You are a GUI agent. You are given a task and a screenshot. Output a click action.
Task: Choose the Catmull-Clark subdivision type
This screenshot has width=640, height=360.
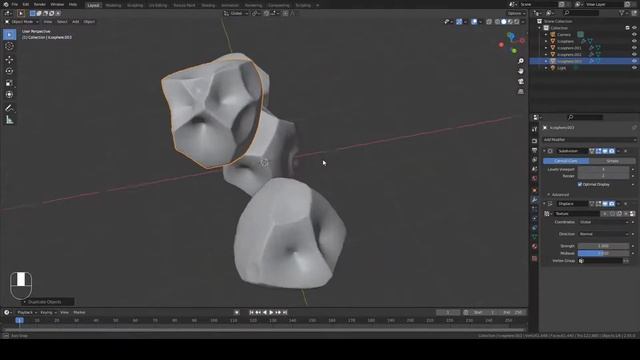[566, 161]
